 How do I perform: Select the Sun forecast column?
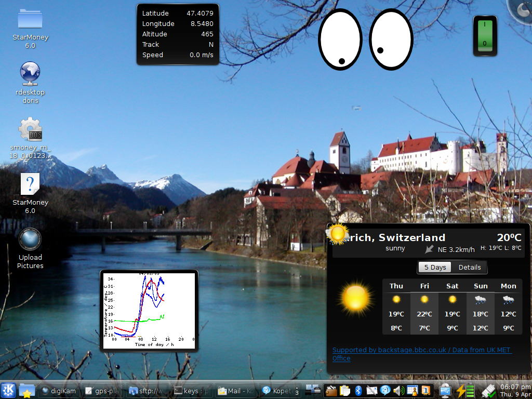(x=481, y=307)
